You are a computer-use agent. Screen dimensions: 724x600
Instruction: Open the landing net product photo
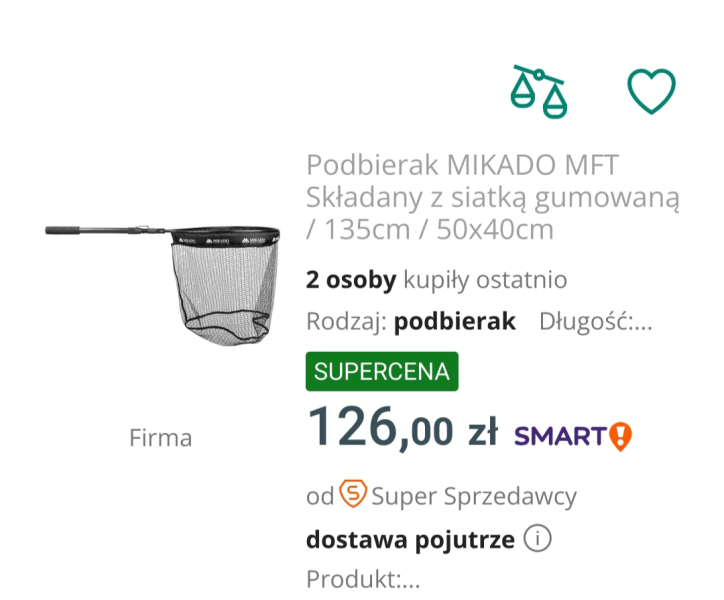(165, 281)
